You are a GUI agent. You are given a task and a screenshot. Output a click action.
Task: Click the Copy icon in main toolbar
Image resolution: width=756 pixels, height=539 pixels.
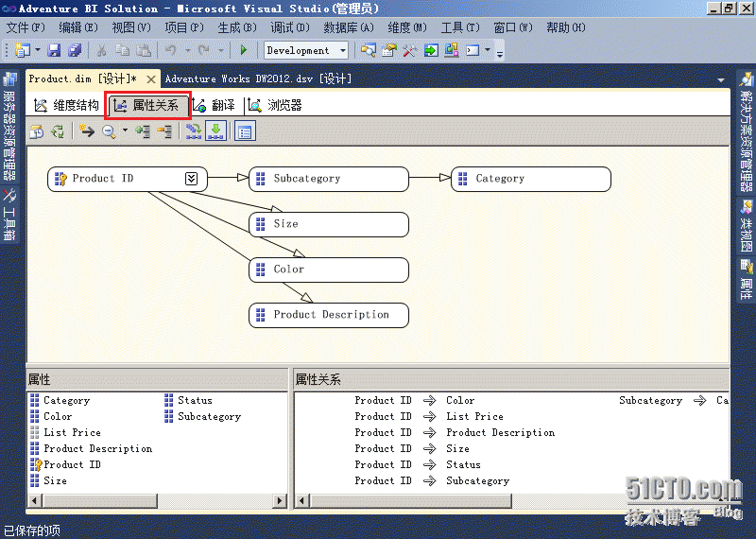click(x=123, y=50)
